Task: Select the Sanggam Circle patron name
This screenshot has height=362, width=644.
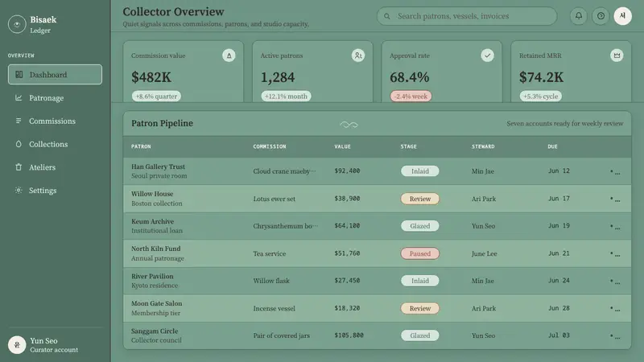Action: 155,331
